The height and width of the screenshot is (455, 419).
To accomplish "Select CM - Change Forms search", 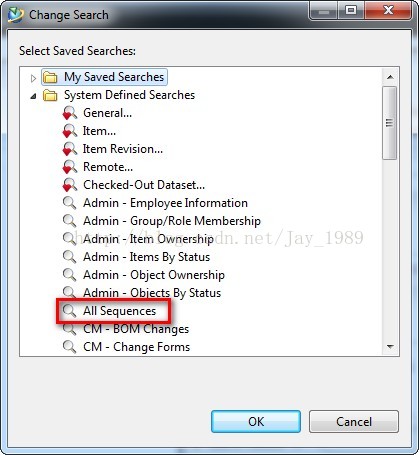I will (x=136, y=347).
